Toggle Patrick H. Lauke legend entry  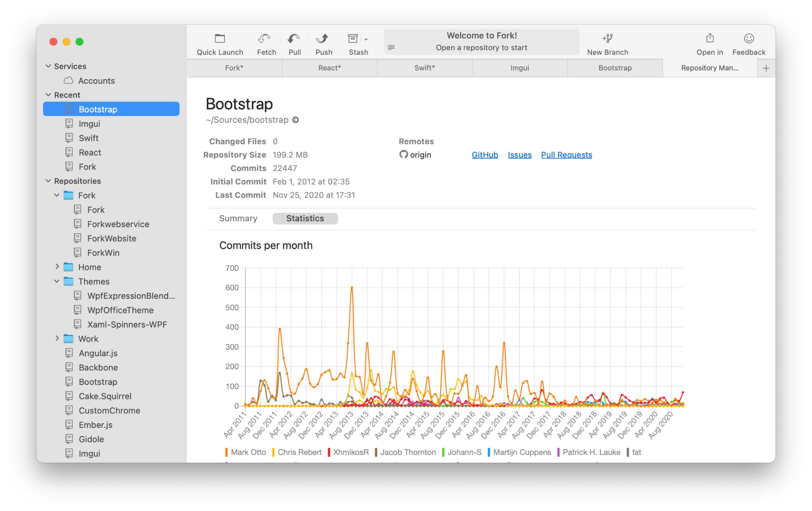(x=589, y=452)
